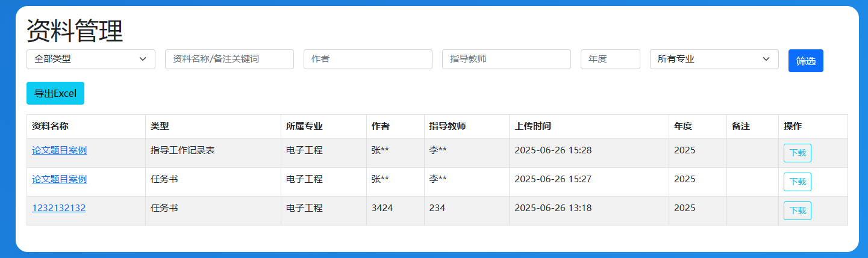Click the 导出Excel button
868x258 pixels.
[x=55, y=93]
